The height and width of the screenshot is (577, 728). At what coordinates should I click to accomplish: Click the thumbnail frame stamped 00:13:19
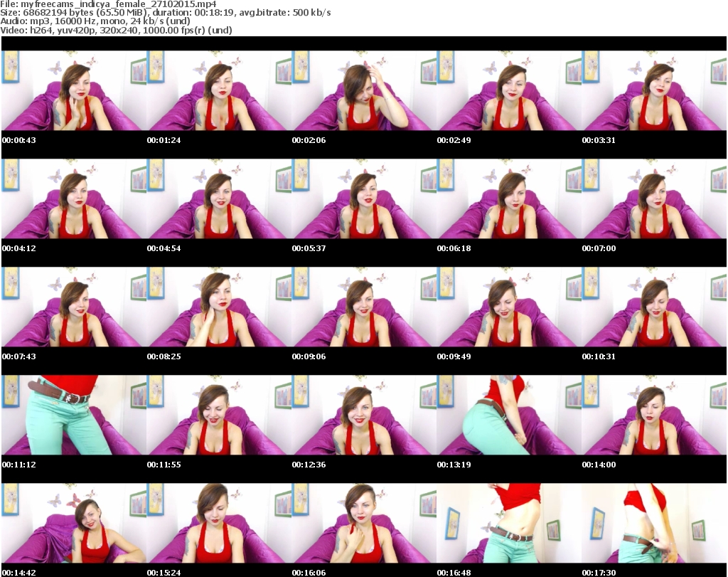click(x=509, y=415)
